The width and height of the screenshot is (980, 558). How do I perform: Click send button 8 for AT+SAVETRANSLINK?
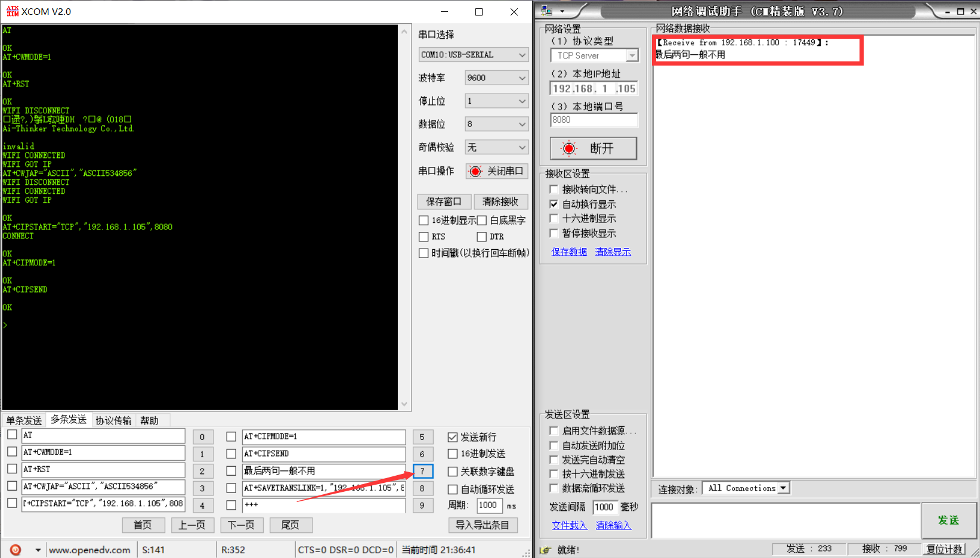click(x=423, y=488)
